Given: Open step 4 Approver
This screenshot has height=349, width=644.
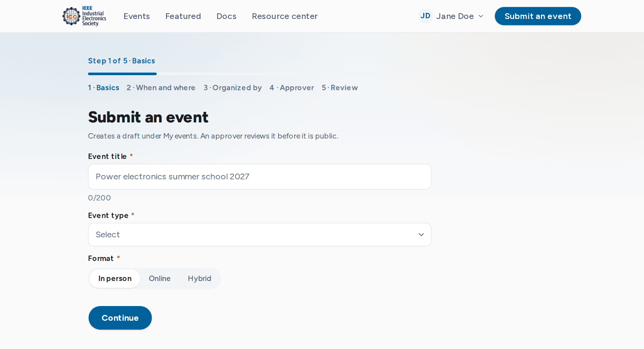Looking at the screenshot, I should 292,88.
